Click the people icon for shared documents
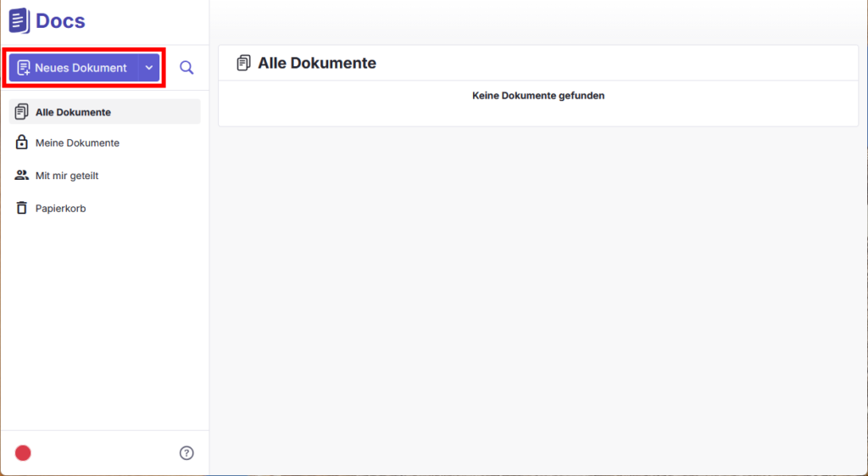Viewport: 868px width, 476px height. point(21,175)
